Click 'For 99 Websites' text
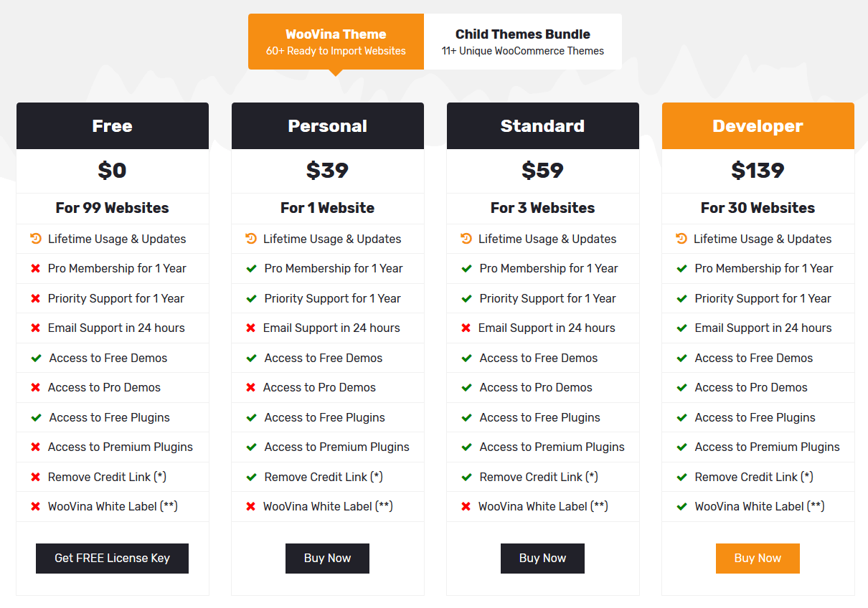The image size is (868, 608). tap(113, 208)
